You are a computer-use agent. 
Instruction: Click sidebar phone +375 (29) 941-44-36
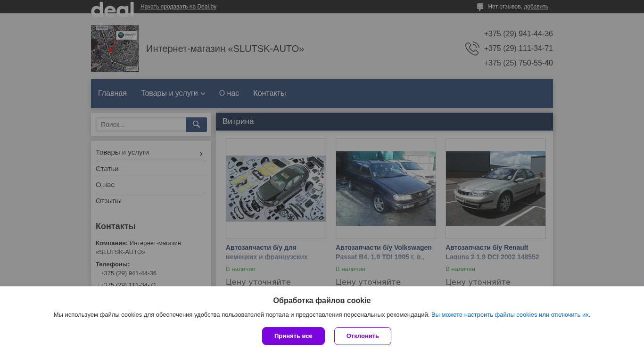pos(128,273)
